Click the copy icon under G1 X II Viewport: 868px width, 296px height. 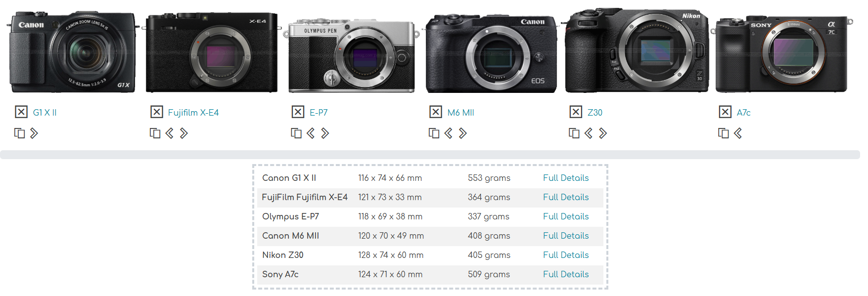(19, 133)
